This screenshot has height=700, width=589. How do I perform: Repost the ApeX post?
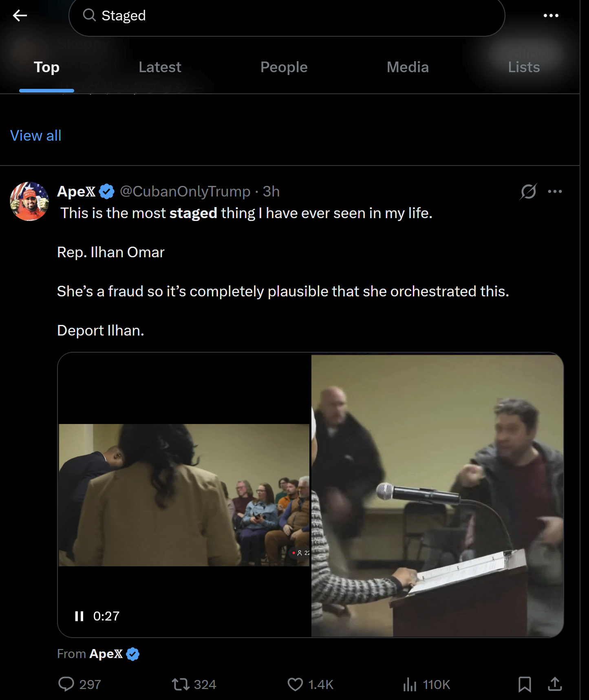181,684
